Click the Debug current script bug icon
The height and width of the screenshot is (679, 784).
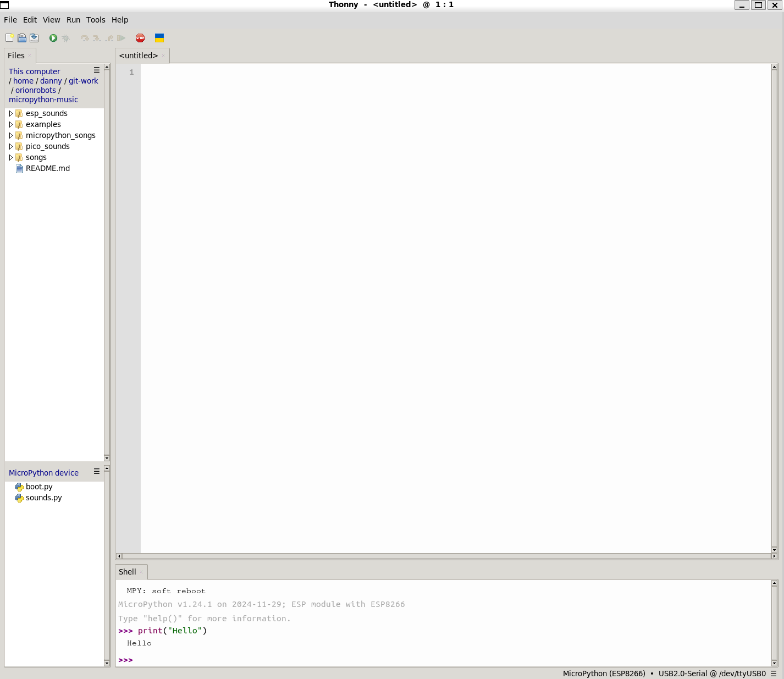click(x=66, y=38)
